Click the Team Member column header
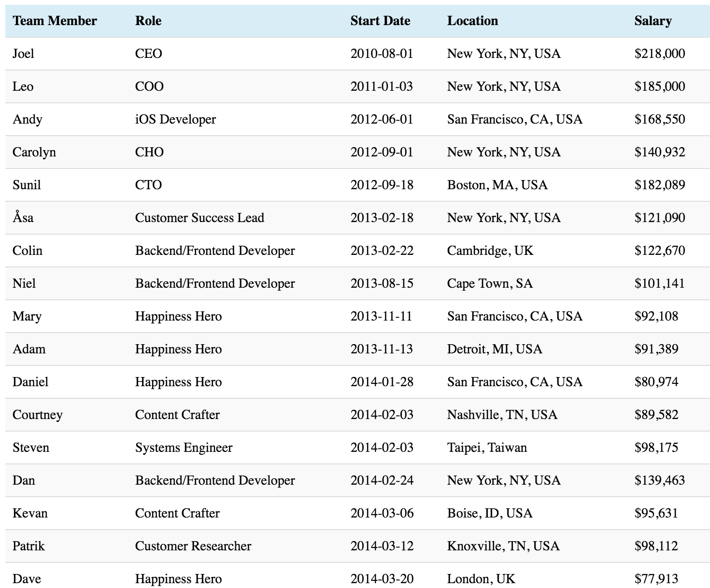 click(x=55, y=21)
